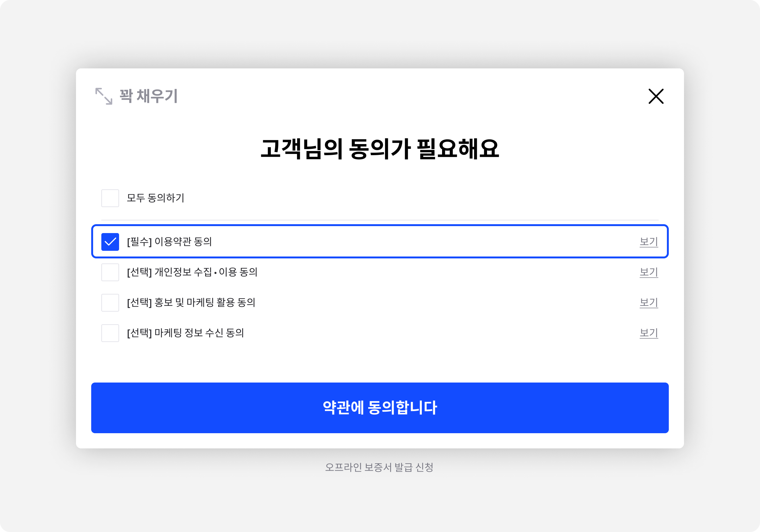Click the expand arrows icon beside 꽉 채우기

coord(104,96)
